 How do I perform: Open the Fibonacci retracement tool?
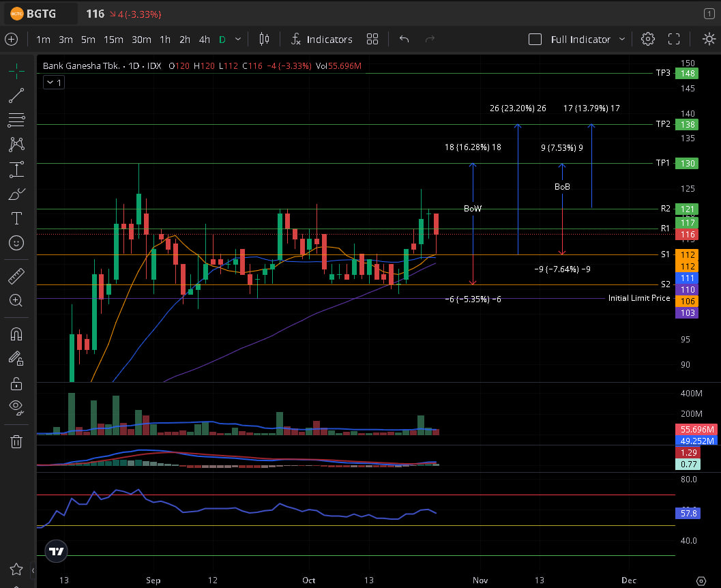click(x=16, y=120)
